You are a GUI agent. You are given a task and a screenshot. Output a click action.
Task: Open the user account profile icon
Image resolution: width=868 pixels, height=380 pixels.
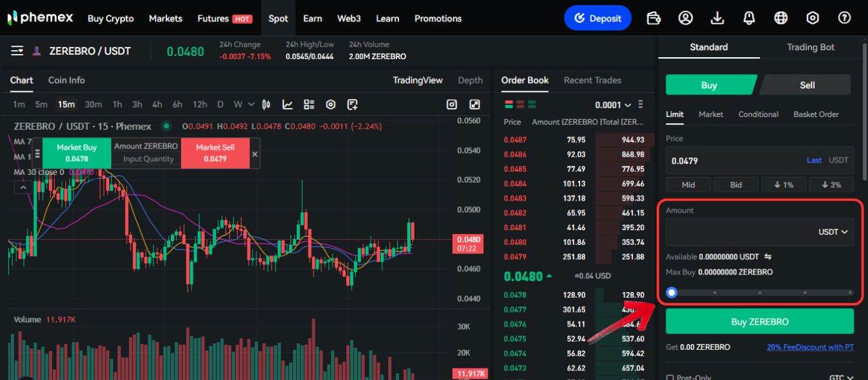pyautogui.click(x=686, y=18)
